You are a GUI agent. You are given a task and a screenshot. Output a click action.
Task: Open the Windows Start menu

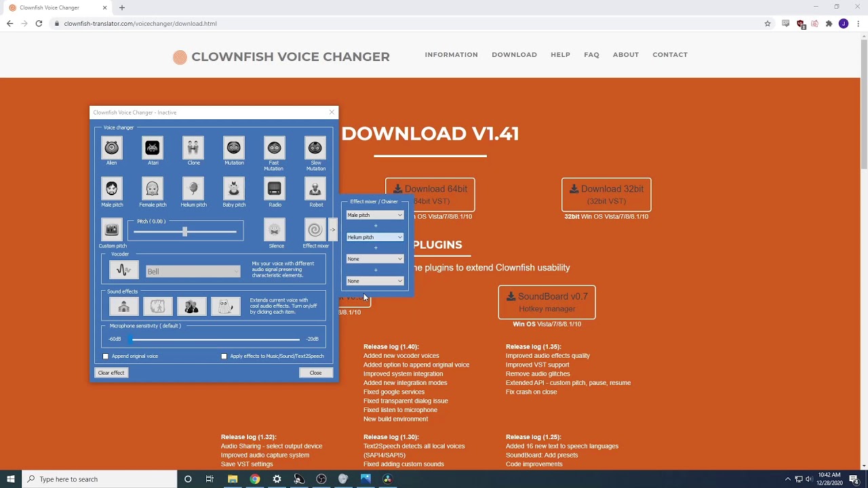tap(11, 479)
